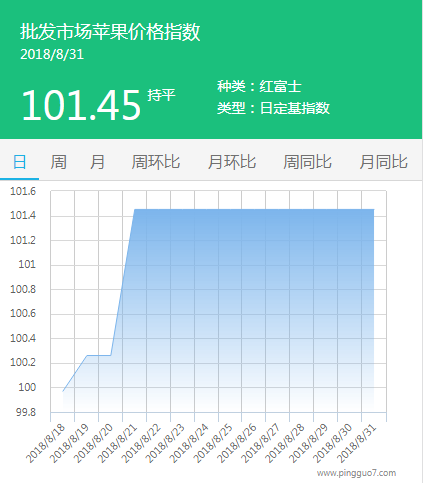Click the 100.2 y-axis label
The width and height of the screenshot is (423, 483).
23,362
